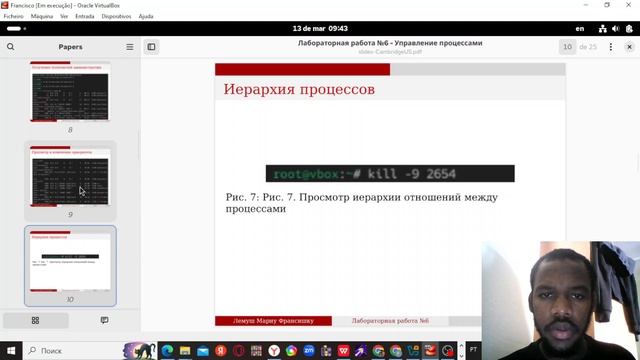
Task: Close the document with X button
Action: pyautogui.click(x=629, y=47)
